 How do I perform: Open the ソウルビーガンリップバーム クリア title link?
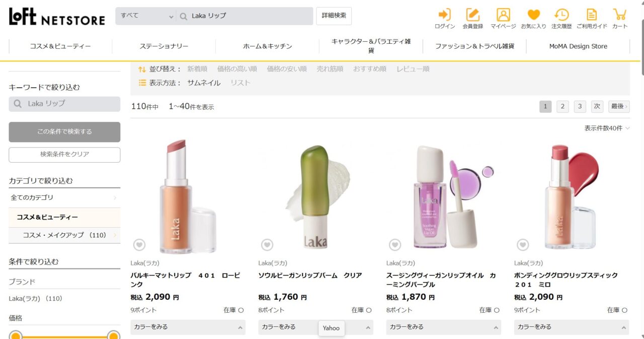(x=310, y=276)
